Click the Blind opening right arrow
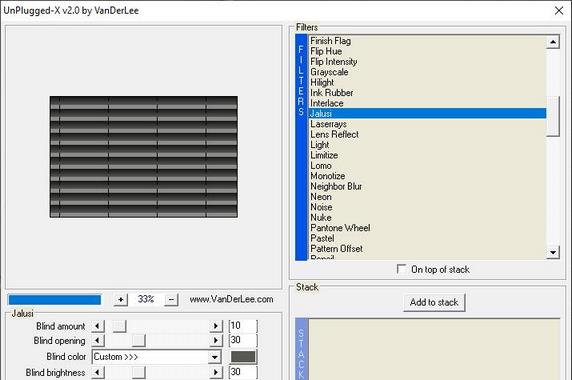Viewport: 572px width, 380px height. pyautogui.click(x=216, y=341)
